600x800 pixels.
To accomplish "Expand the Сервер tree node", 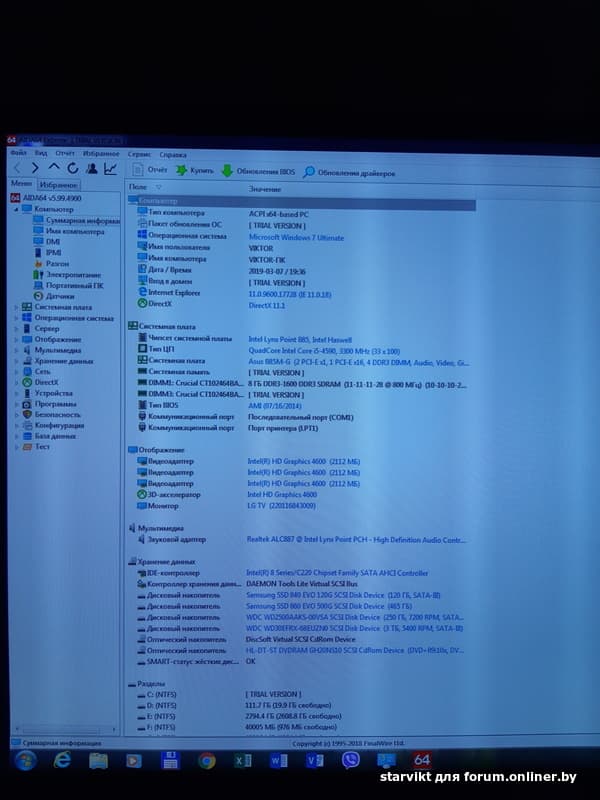I will (16, 329).
